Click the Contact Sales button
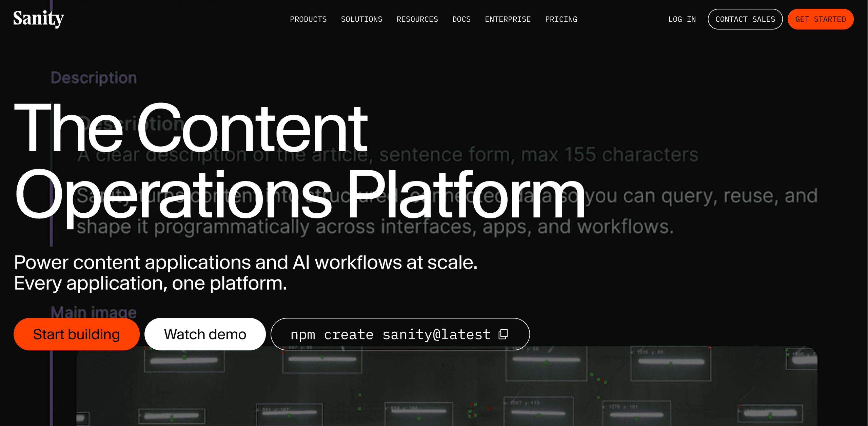 point(745,19)
